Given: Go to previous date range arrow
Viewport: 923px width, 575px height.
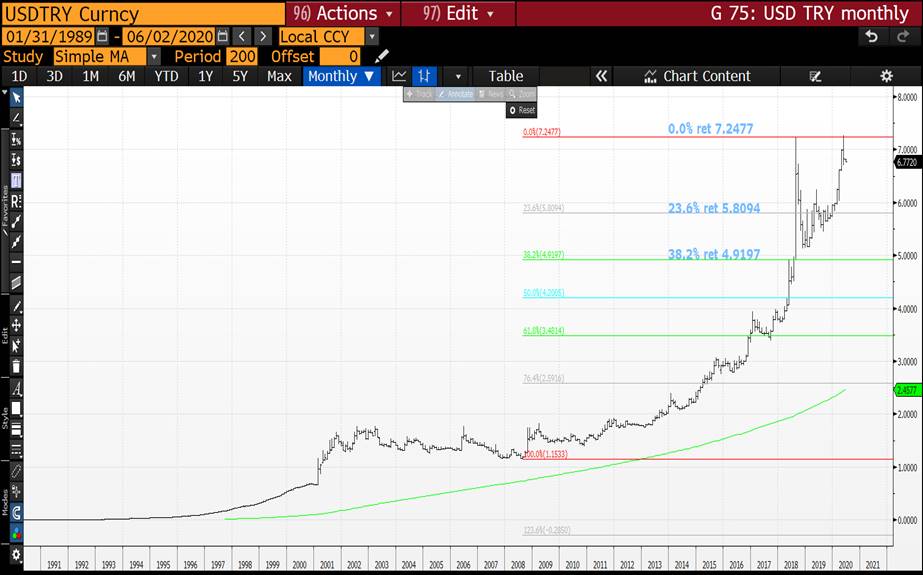Looking at the screenshot, I should tap(242, 36).
